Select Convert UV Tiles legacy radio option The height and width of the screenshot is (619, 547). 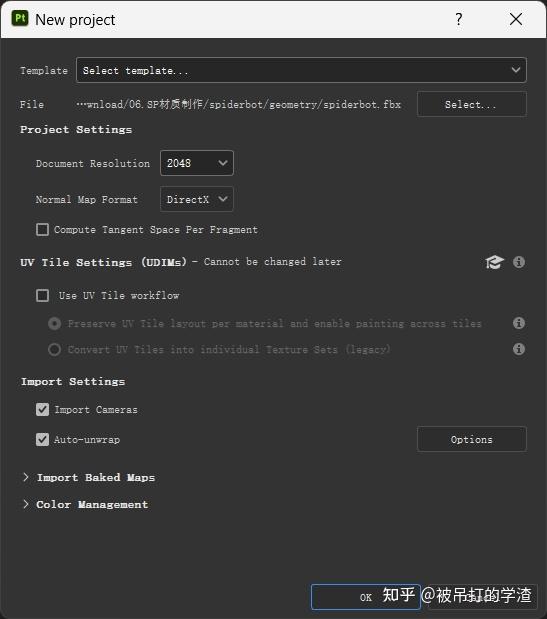point(54,349)
